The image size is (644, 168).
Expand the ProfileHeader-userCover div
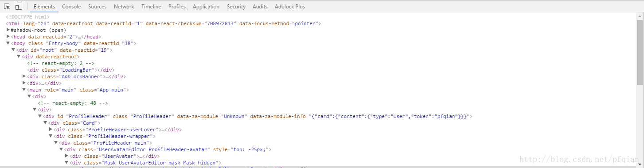coord(51,130)
